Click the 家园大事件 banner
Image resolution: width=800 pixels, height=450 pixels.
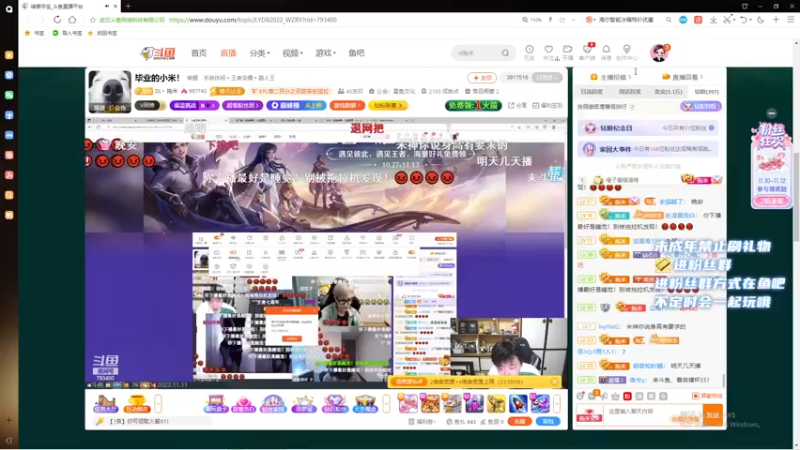coord(648,149)
